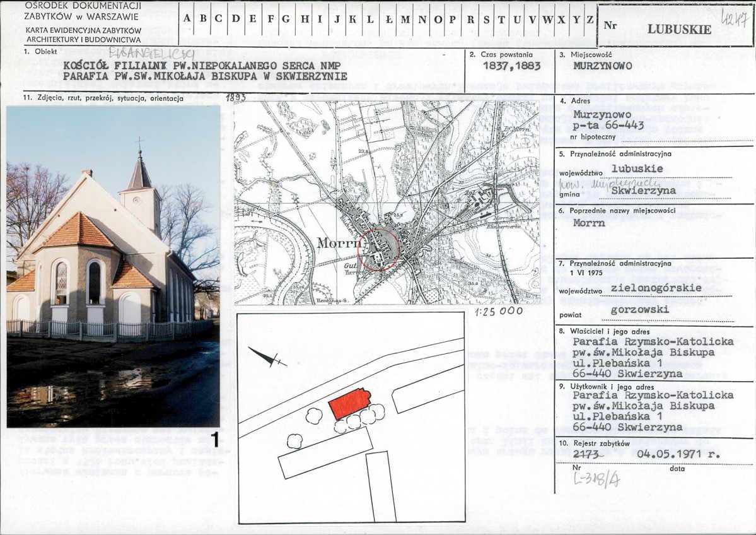This screenshot has width=756, height=535.
Task: Click the letter Ł index box
Action: tap(389, 20)
